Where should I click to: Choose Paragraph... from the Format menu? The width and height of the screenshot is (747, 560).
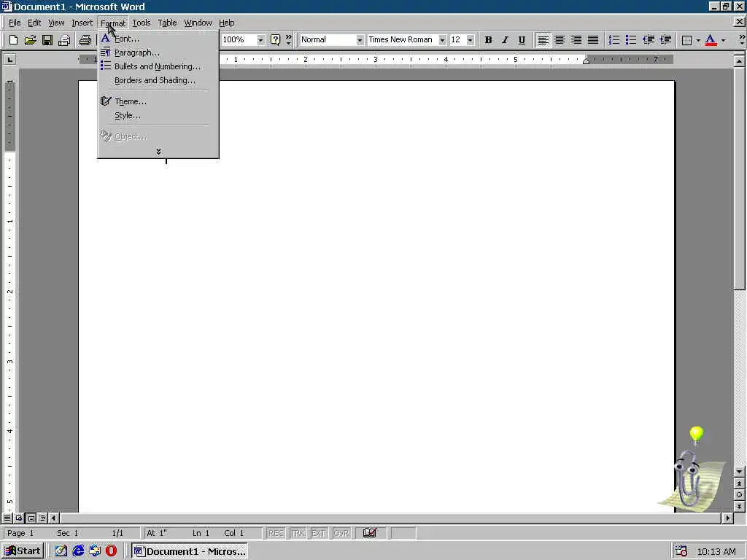pos(158,52)
